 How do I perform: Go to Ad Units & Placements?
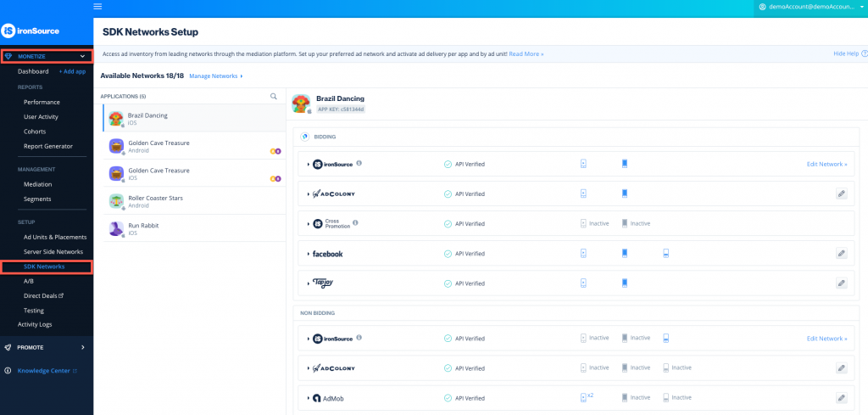coord(55,237)
